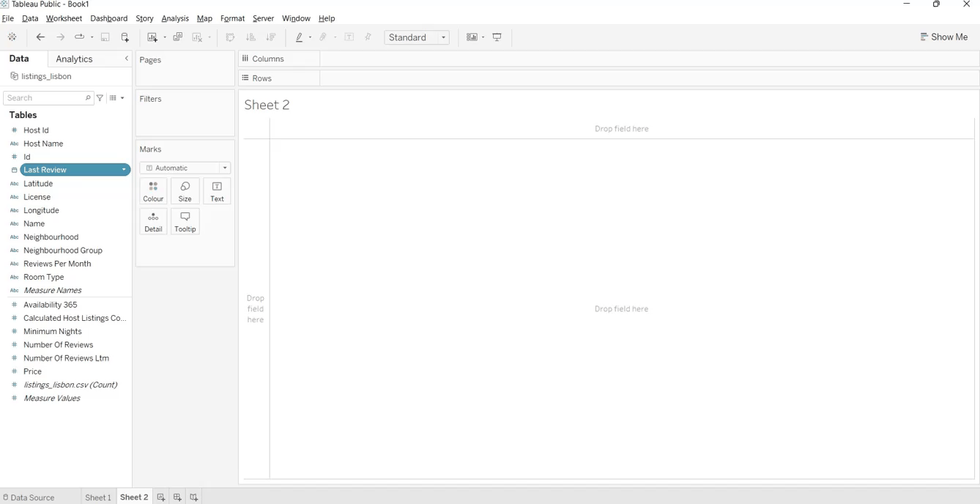Click the Swap Rows and Columns icon
This screenshot has width=980, height=504.
point(230,37)
